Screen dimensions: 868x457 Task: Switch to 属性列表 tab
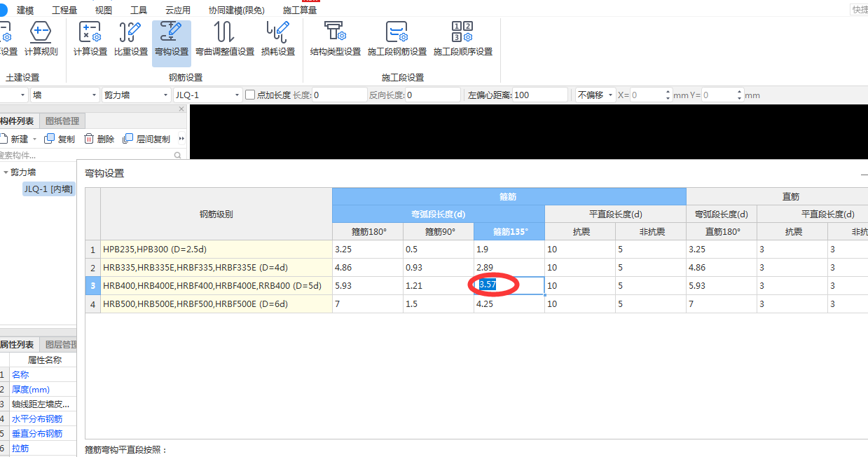click(18, 345)
